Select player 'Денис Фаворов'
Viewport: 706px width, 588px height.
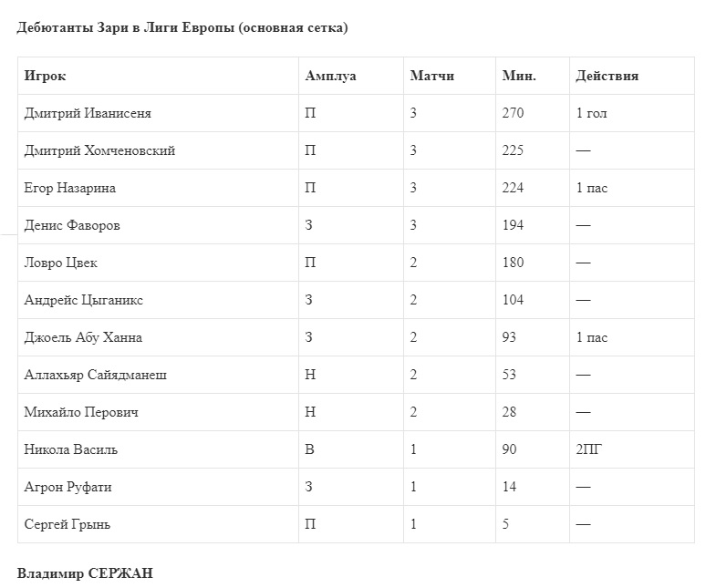coord(72,225)
